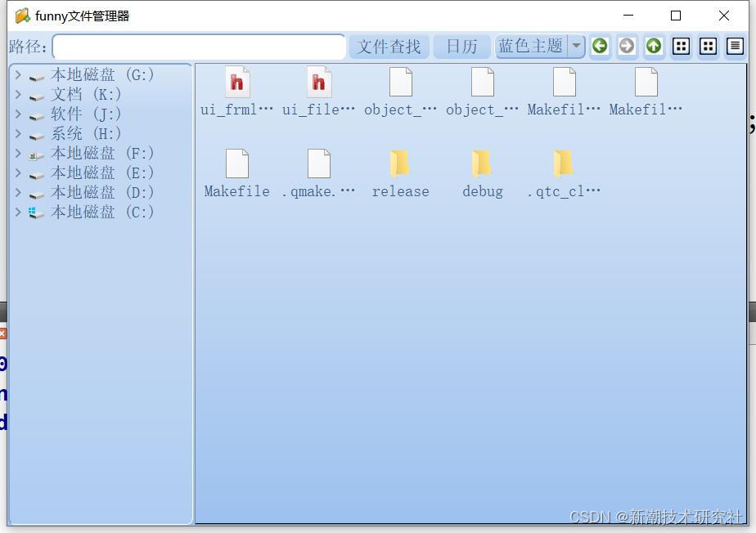Click the green back navigation arrow

click(x=600, y=47)
